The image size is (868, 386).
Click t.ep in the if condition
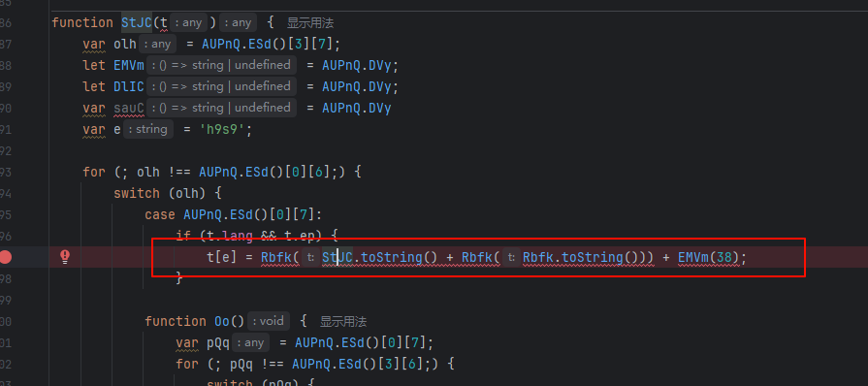(x=300, y=237)
